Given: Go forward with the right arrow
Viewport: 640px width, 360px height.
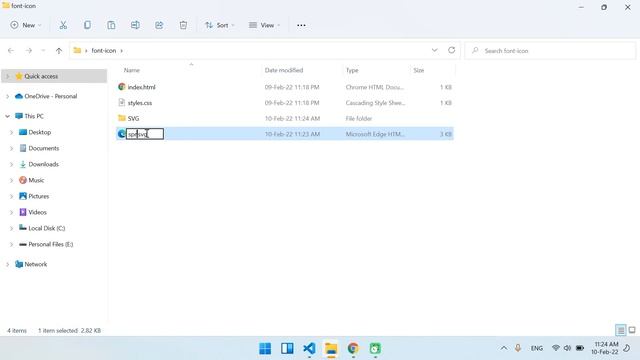Looking at the screenshot, I should coord(29,51).
